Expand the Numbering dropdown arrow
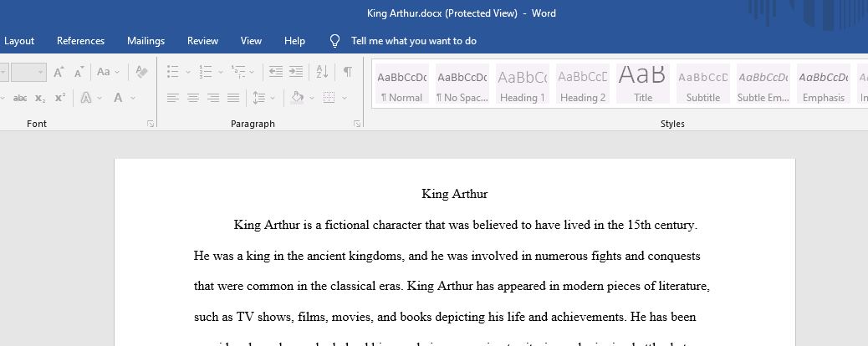Image resolution: width=868 pixels, height=346 pixels. tap(220, 72)
